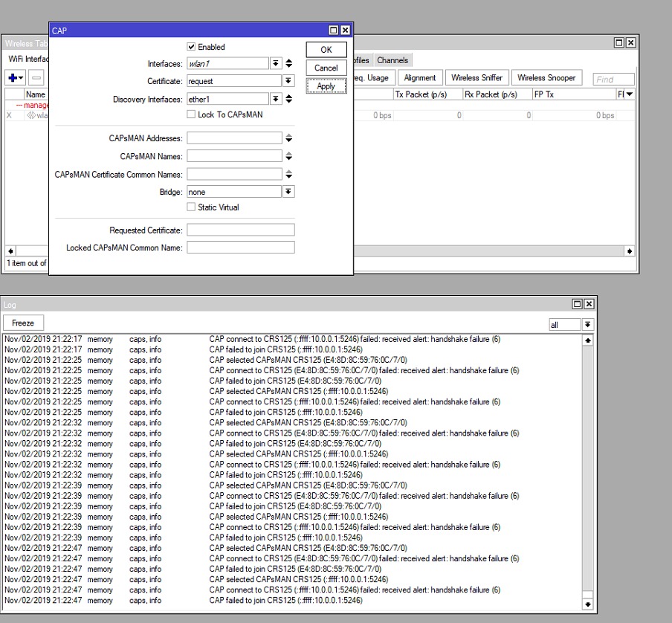The height and width of the screenshot is (623, 672).
Task: Click the minus remove button in Wireless Tables
Action: (x=36, y=78)
